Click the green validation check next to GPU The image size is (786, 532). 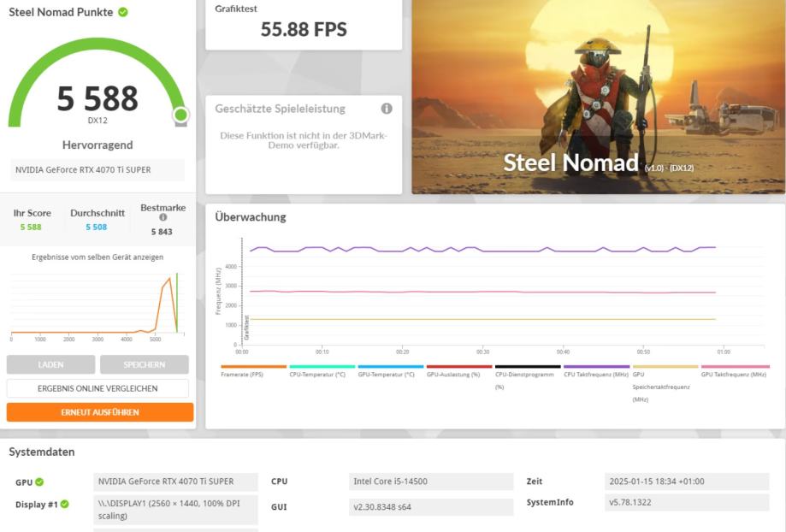coord(39,482)
